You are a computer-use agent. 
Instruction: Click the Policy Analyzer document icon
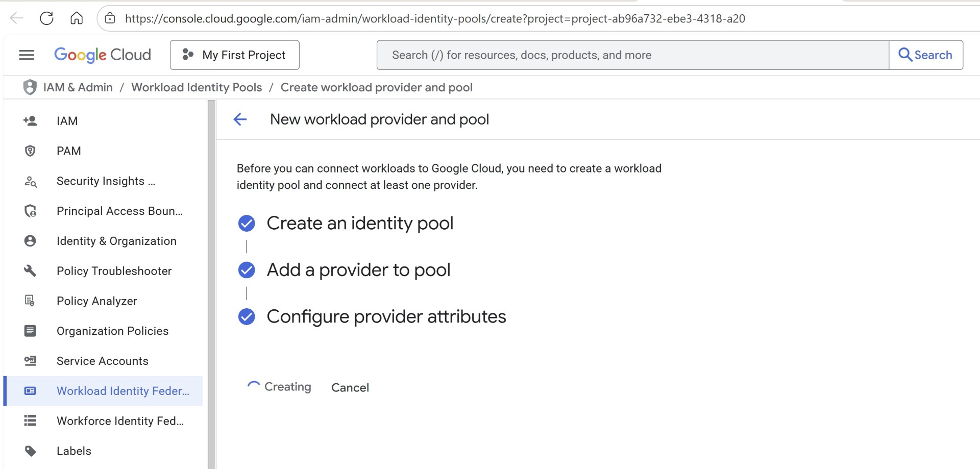pyautogui.click(x=30, y=301)
